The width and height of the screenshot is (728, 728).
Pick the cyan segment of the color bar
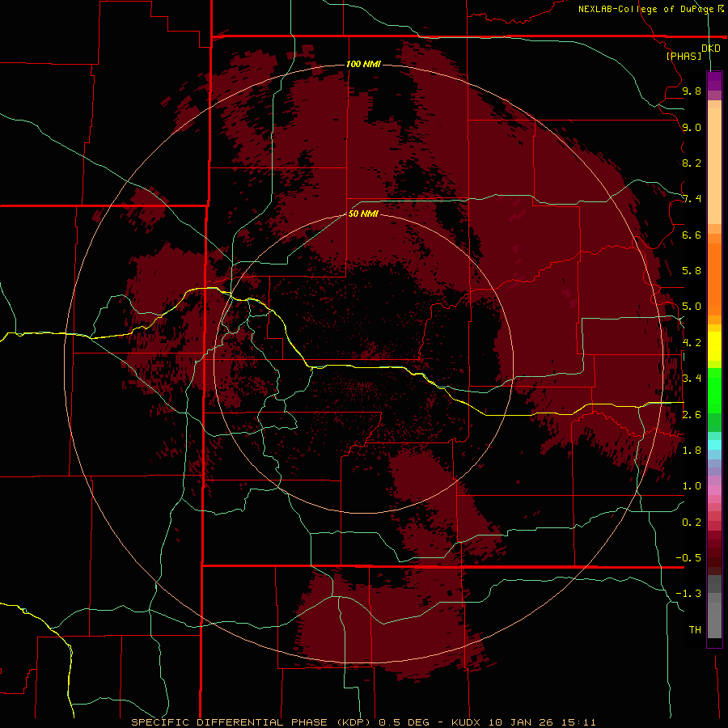point(714,445)
